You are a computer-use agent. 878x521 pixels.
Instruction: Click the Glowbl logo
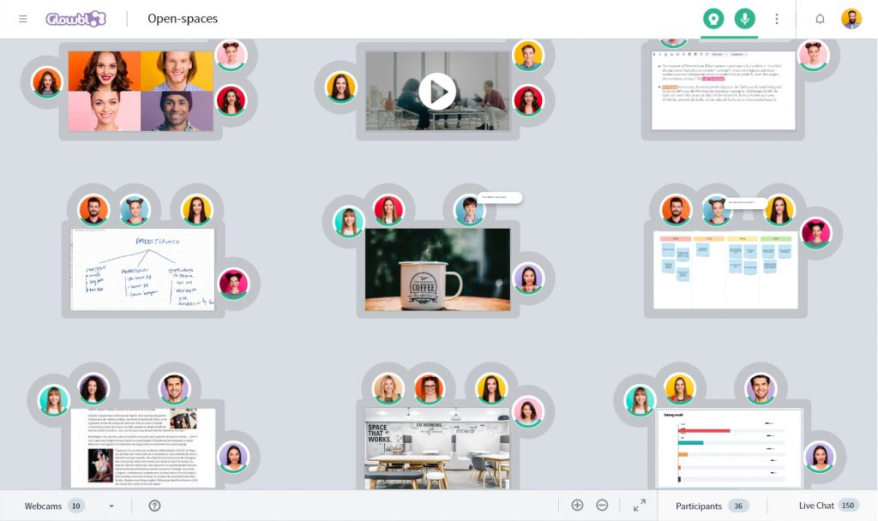point(76,19)
